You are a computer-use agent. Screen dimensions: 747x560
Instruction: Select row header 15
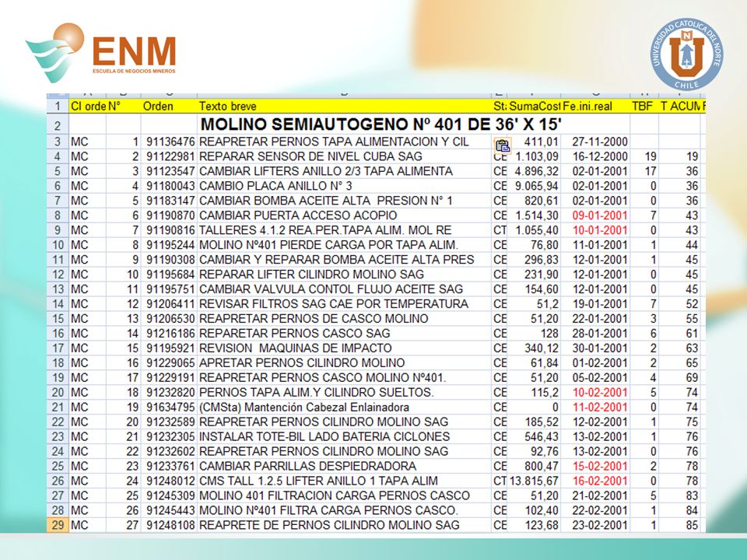pyautogui.click(x=58, y=319)
